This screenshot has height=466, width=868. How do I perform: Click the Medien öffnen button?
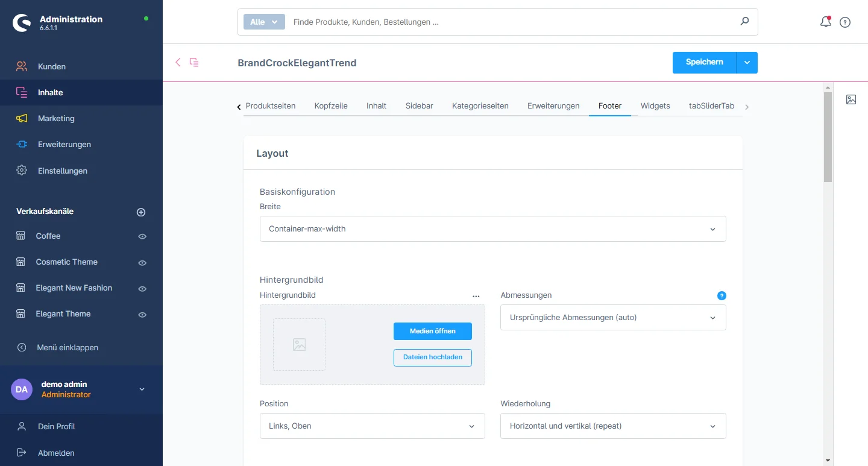click(x=432, y=331)
